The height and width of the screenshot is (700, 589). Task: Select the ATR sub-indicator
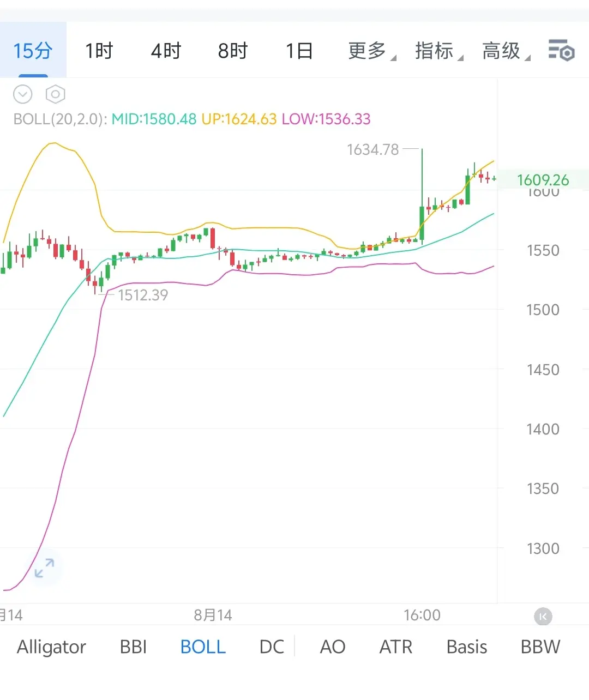coord(396,647)
